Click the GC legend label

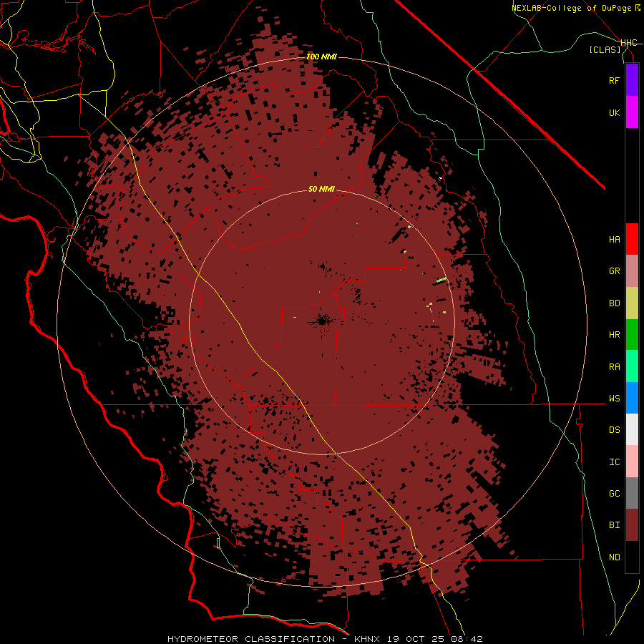614,494
